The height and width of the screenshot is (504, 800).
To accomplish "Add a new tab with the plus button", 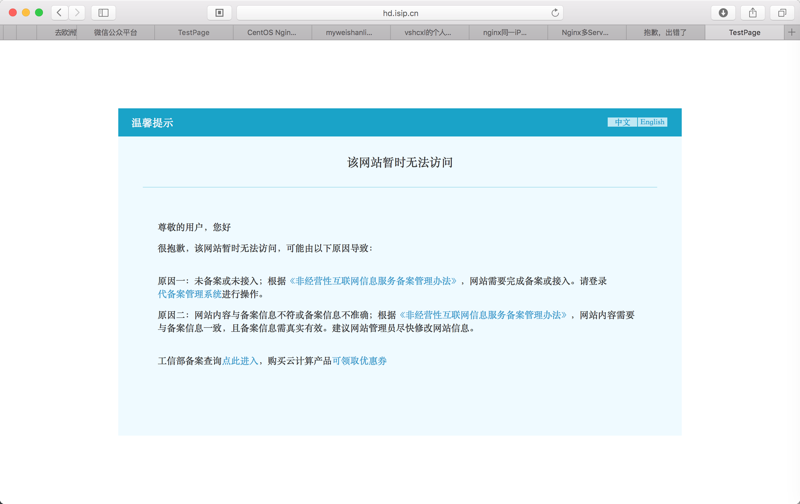I will (x=791, y=32).
